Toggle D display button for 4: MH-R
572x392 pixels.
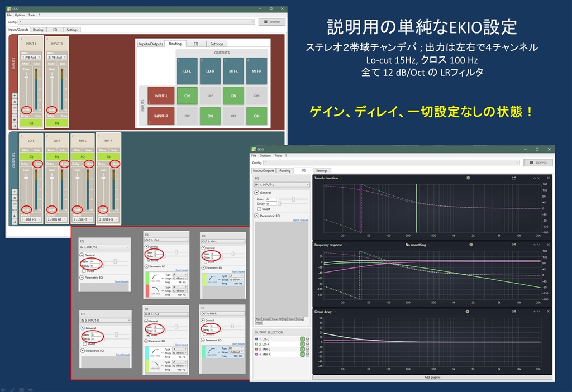[x=302, y=354]
